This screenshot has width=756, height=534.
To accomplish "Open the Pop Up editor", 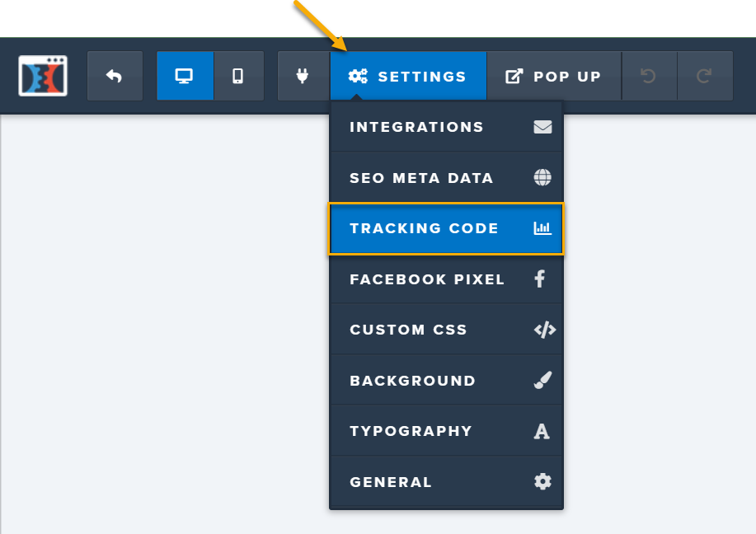I will 553,76.
